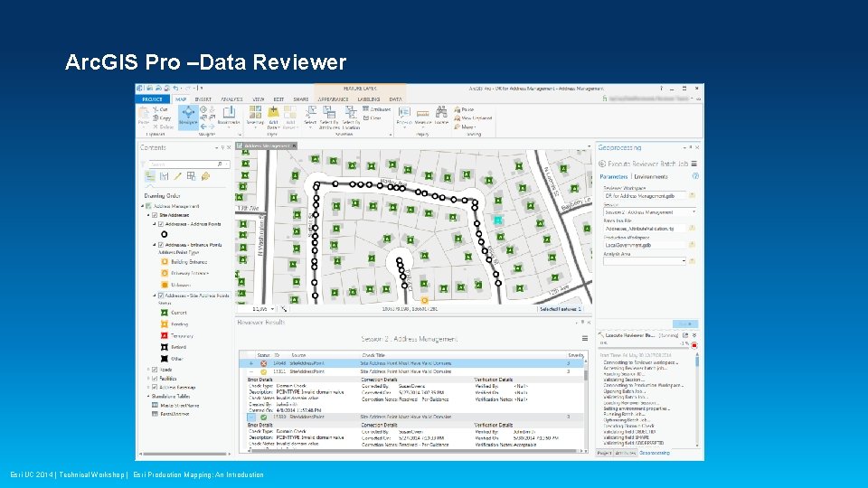This screenshot has width=868, height=488.
Task: Switch Contents to List By Snapping
Action: pos(191,176)
